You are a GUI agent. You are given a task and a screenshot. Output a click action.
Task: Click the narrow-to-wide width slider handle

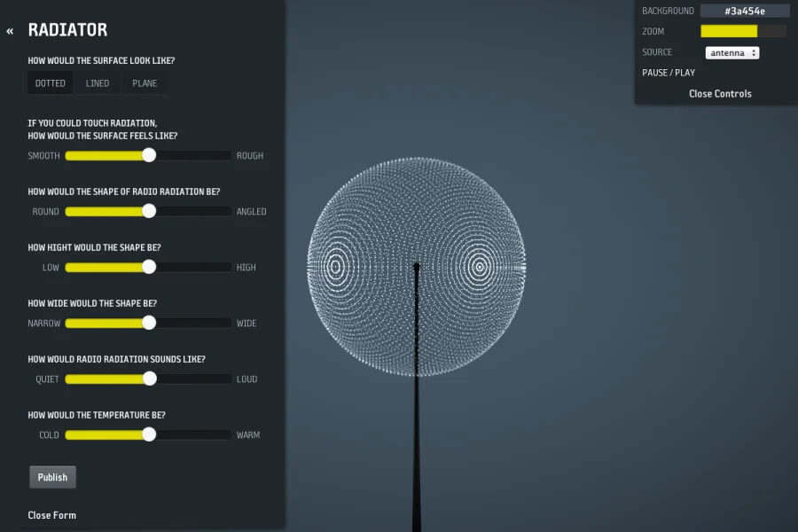click(149, 323)
